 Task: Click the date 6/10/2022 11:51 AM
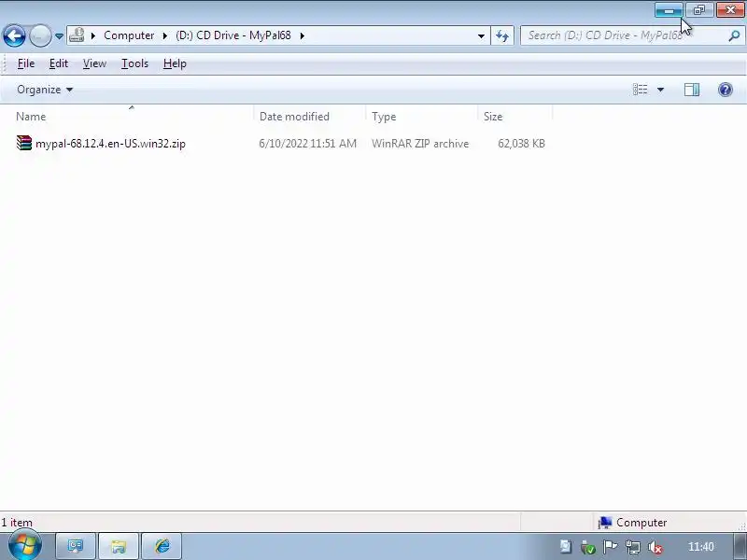click(308, 144)
